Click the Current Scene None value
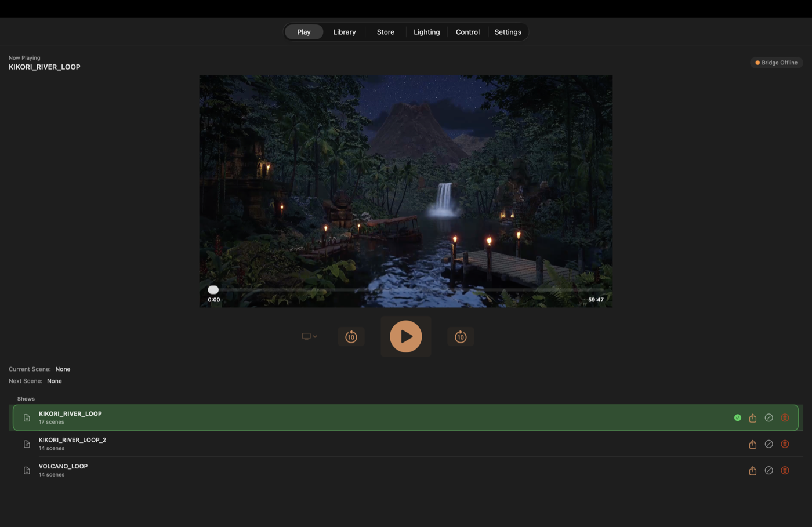Viewport: 812px width, 527px height. 63,369
